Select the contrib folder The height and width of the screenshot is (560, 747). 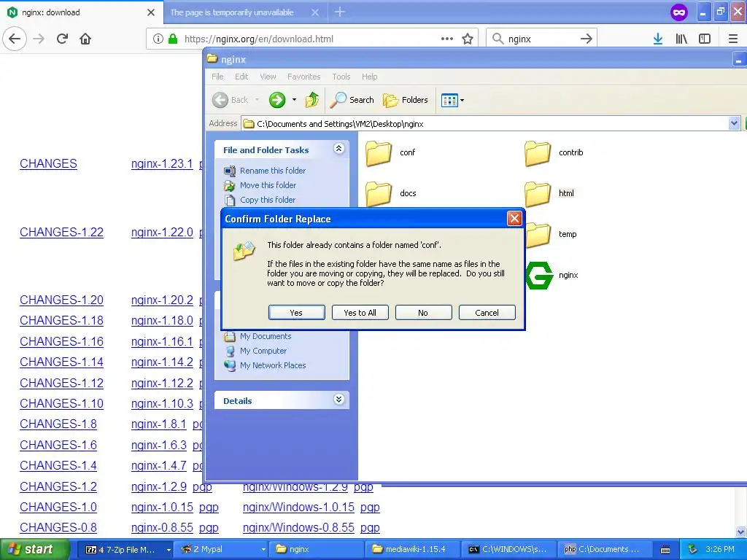click(554, 153)
